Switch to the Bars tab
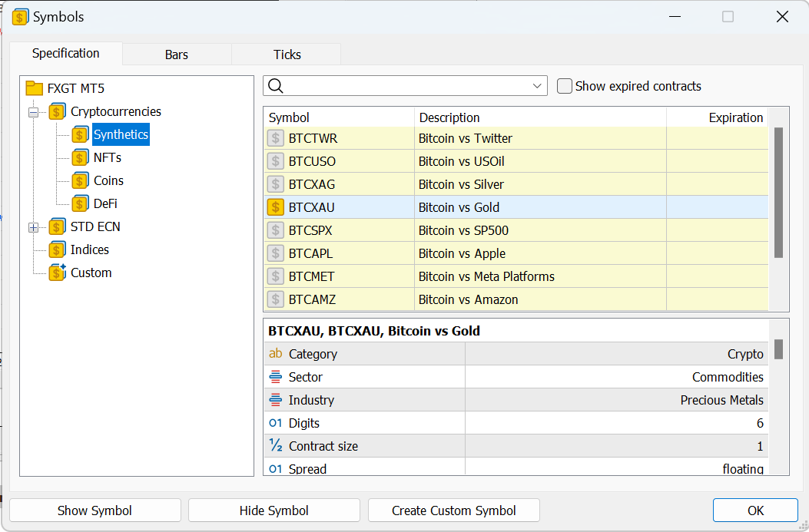809x532 pixels. point(177,55)
